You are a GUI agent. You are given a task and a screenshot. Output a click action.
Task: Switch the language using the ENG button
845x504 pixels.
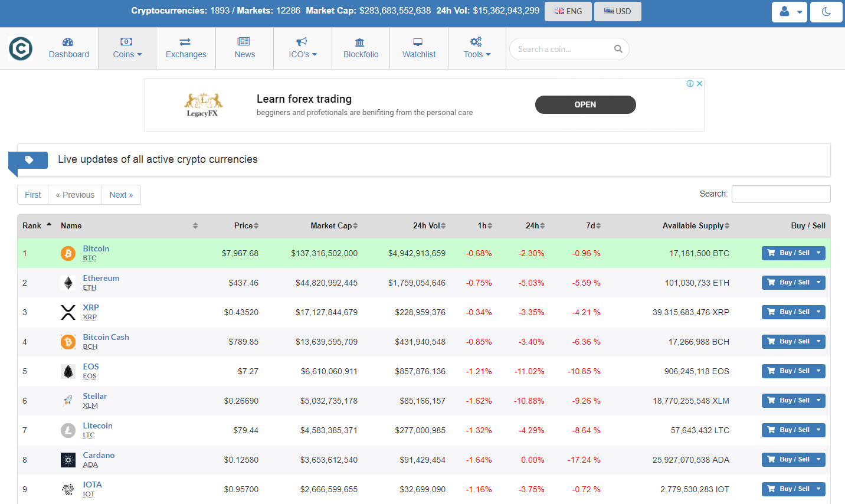[568, 11]
